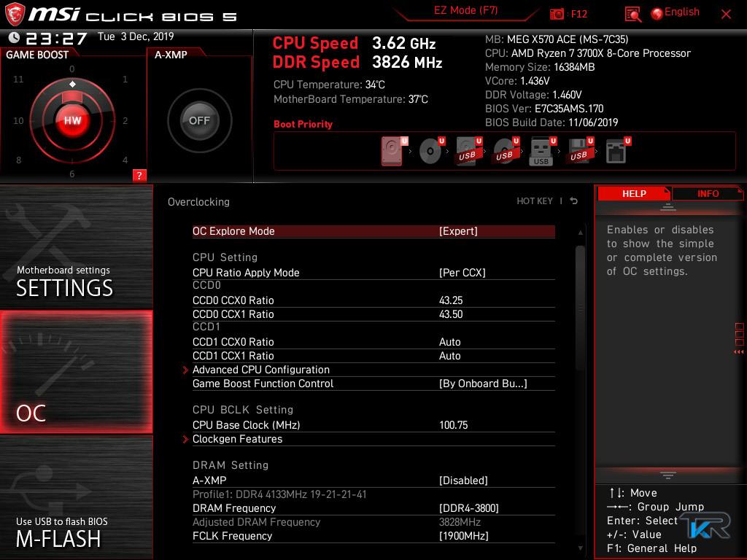Collapse help panel using top grip handle

(x=667, y=206)
